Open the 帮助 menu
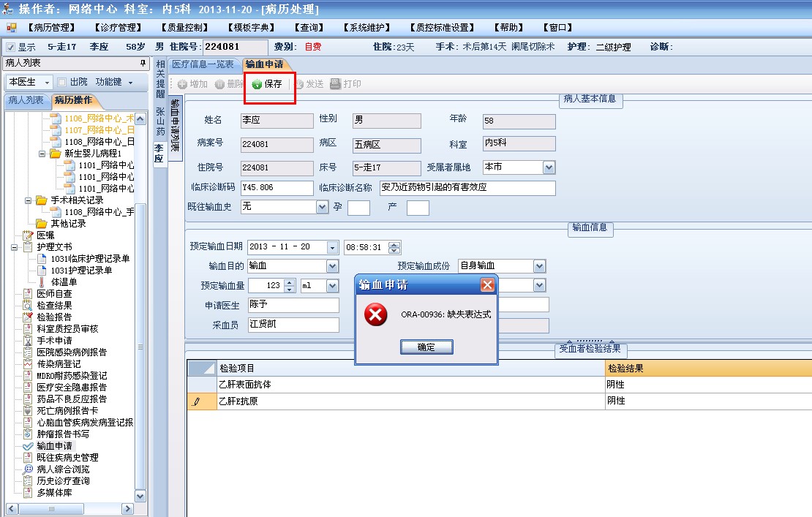 508,28
